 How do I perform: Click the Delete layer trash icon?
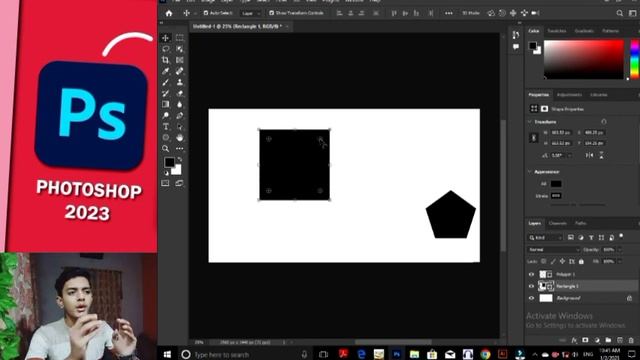[x=631, y=340]
